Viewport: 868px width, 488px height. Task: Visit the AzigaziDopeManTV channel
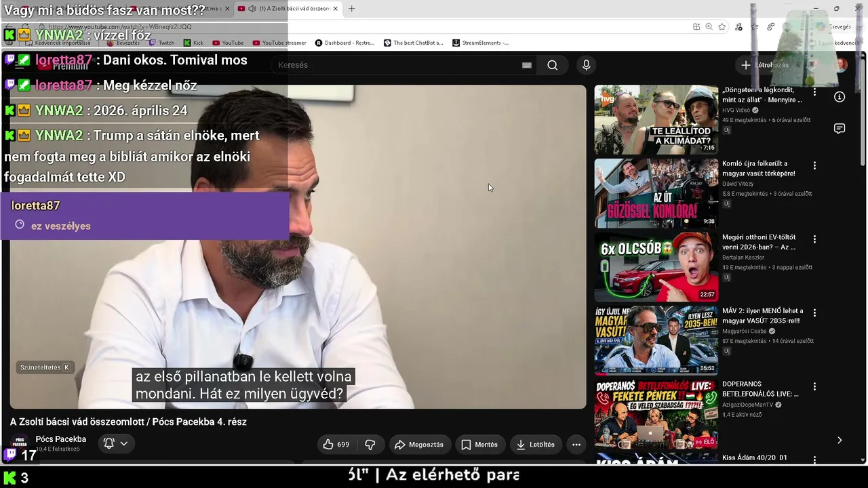click(x=748, y=405)
